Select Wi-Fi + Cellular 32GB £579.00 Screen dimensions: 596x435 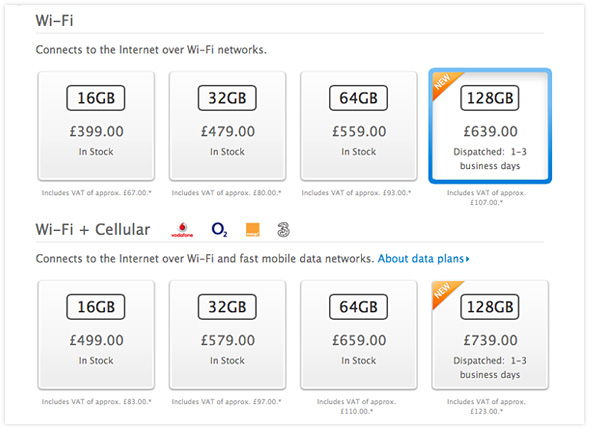(x=227, y=335)
